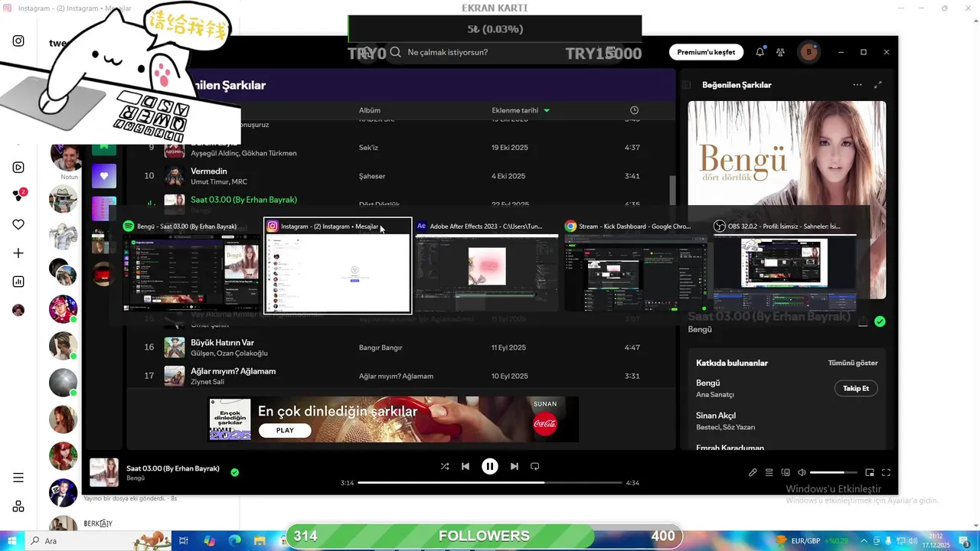Open the Spotify profile B account menu
Screen dimensions: 980x551
click(x=808, y=52)
